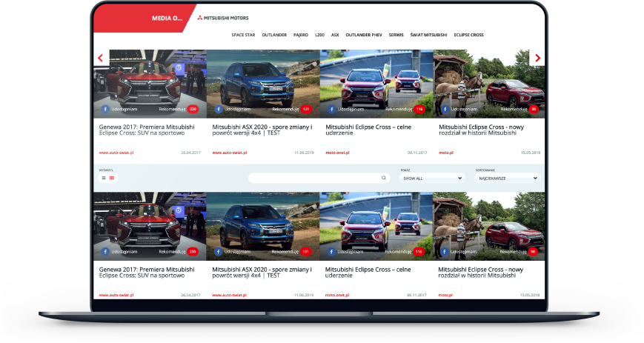Go to previous carousel slide with left arrow
644x343 pixels.
coord(101,58)
